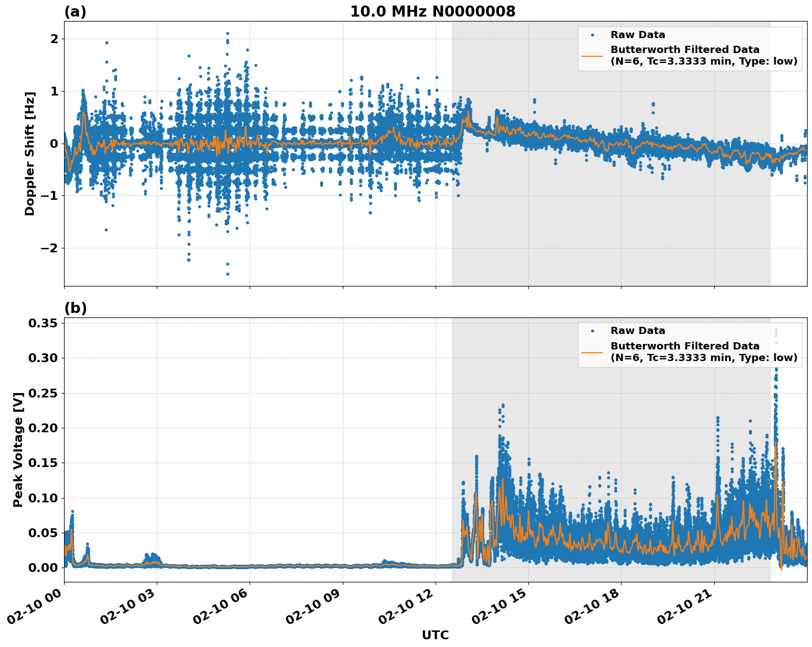Click the orange line sample in top legend
This screenshot has height=647, width=812.
click(593, 55)
